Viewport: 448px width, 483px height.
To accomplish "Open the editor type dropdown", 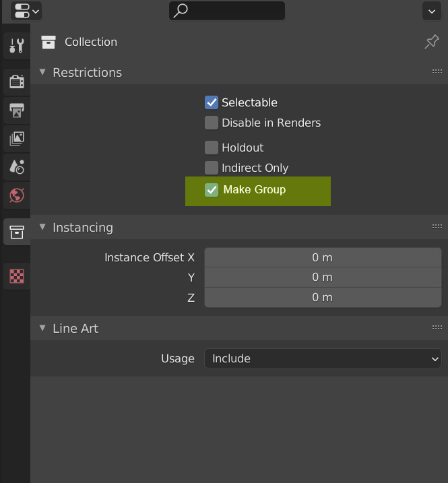I will [x=26, y=11].
